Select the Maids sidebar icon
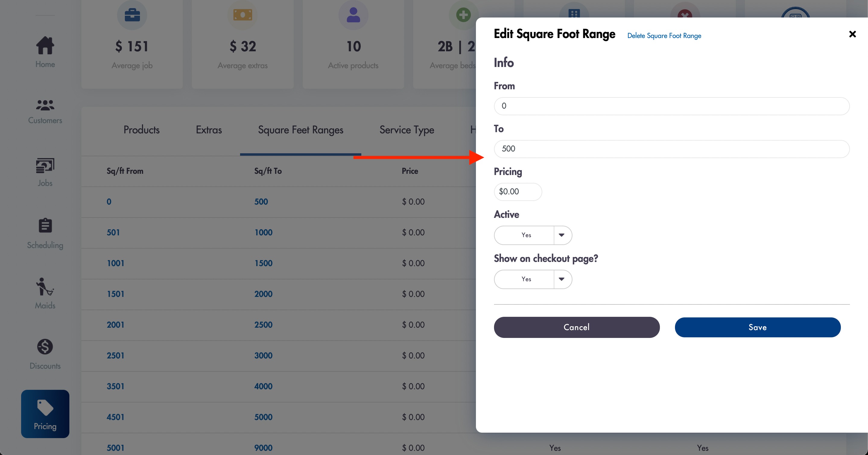The height and width of the screenshot is (455, 868). [45, 286]
